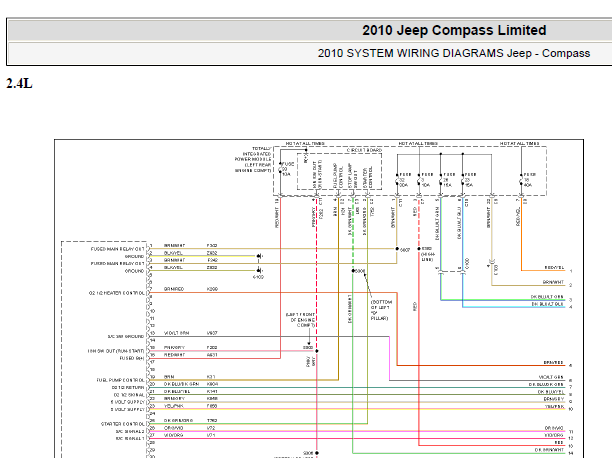Click the "YEL/PNK" wire label at pin 23
Image resolution: width=612 pixels, height=458 pixels.
[174, 406]
